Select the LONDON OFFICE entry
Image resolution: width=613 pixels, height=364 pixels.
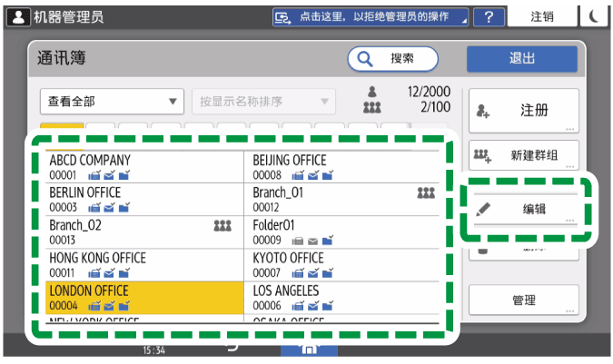[x=143, y=298]
